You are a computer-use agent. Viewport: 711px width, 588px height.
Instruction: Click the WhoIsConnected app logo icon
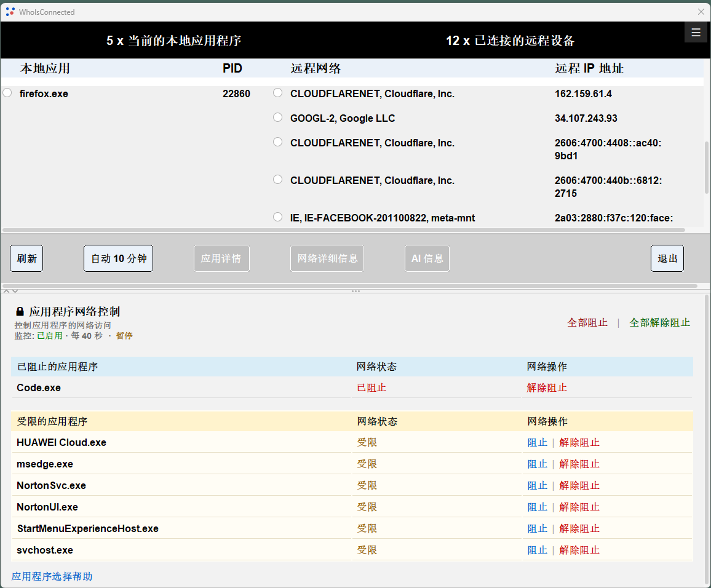pyautogui.click(x=10, y=12)
